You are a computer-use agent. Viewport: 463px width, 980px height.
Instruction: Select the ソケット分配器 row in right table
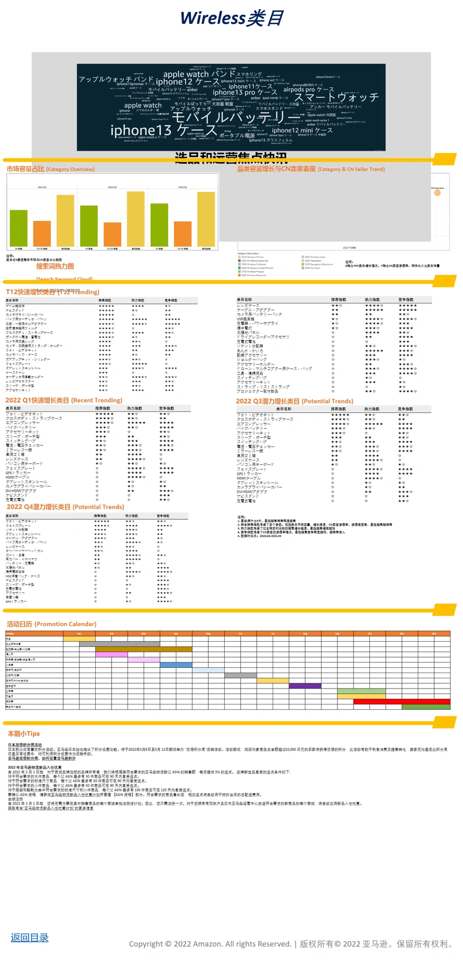point(333,346)
